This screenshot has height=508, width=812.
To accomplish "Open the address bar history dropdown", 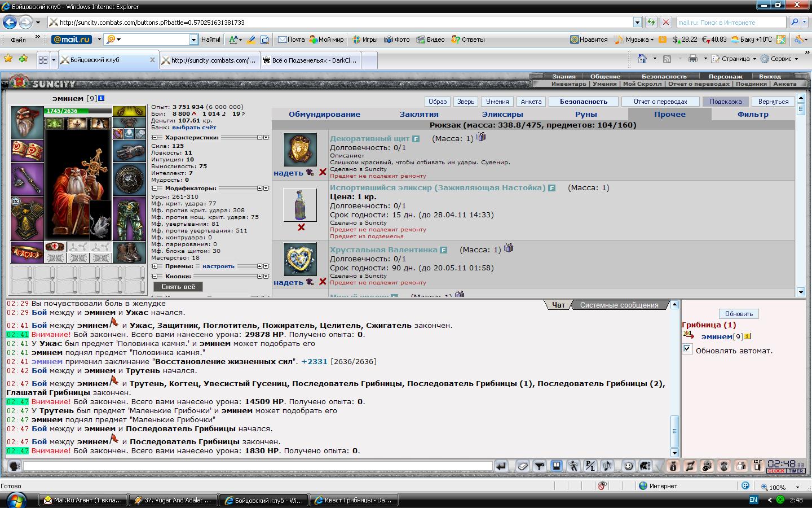I will (x=637, y=23).
